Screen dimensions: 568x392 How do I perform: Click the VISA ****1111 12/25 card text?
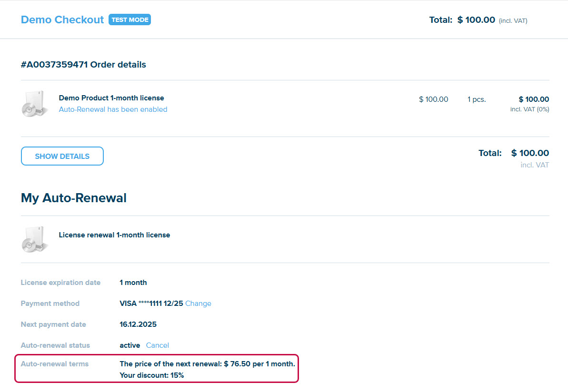[x=151, y=304]
